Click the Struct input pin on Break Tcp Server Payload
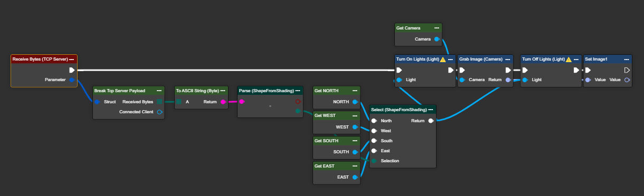This screenshot has height=196, width=644. coord(98,102)
